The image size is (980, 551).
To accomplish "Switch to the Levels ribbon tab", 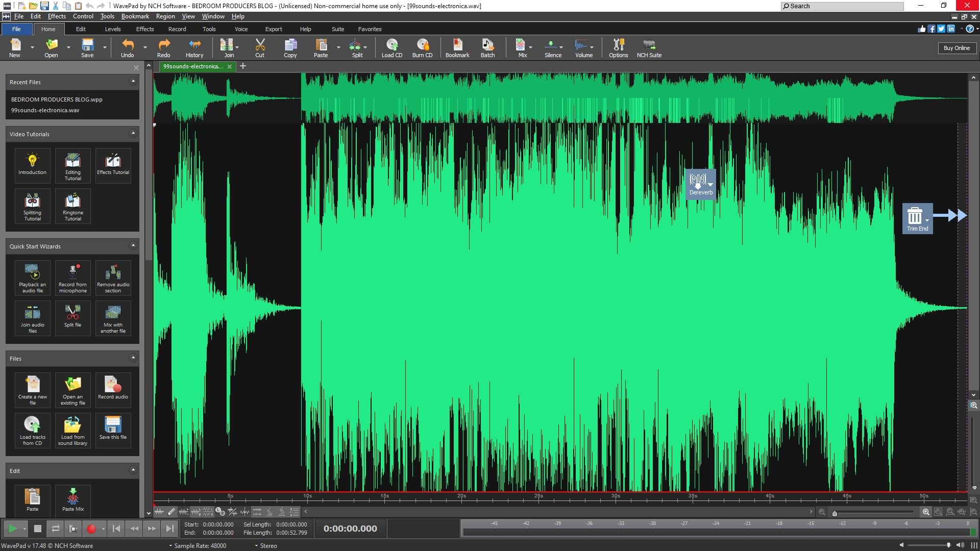I will [113, 29].
